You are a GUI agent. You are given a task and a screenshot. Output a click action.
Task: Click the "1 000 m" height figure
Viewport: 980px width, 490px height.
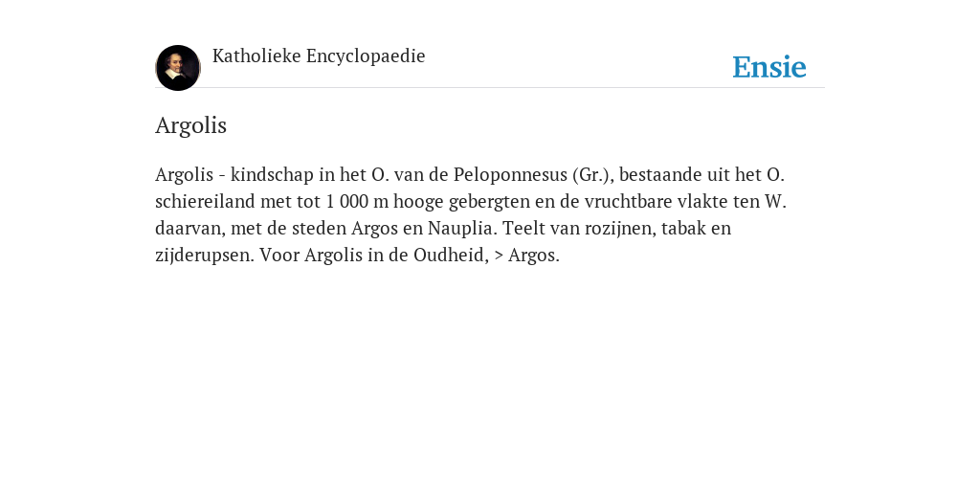tap(356, 201)
